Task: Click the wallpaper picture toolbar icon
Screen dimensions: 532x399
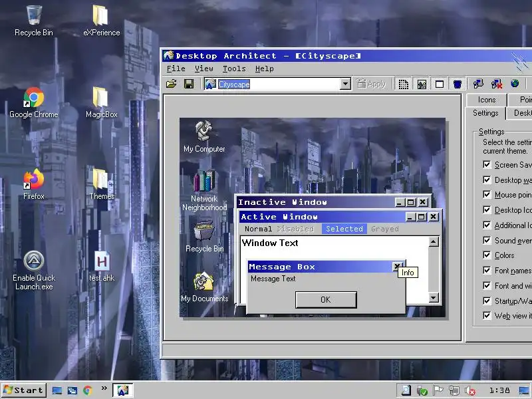Action: tap(422, 84)
